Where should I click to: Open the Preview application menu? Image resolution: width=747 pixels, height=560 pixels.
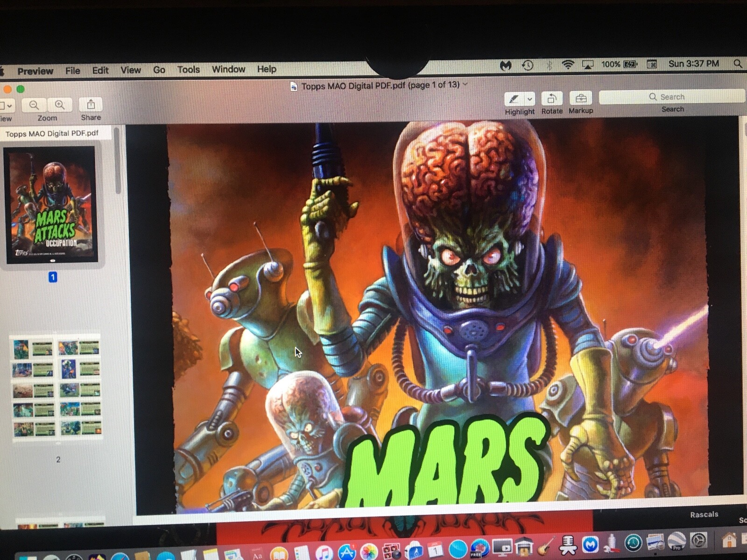(x=35, y=71)
